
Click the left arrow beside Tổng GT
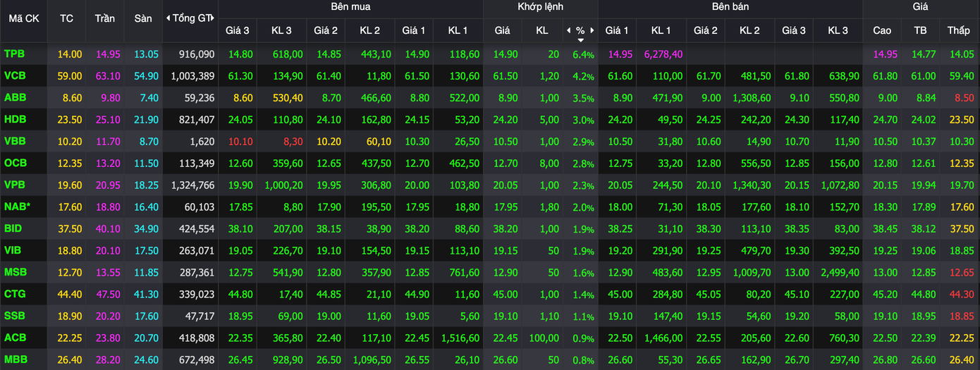coord(167,18)
